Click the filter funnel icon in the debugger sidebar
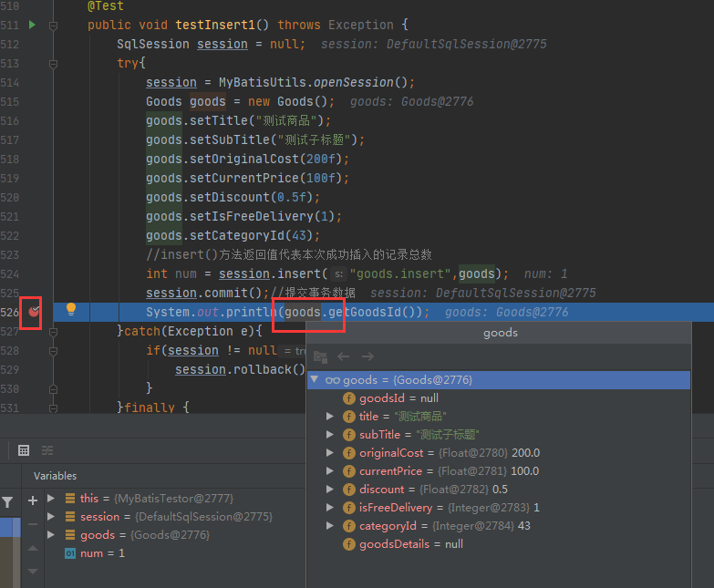The image size is (714, 588). (7, 502)
